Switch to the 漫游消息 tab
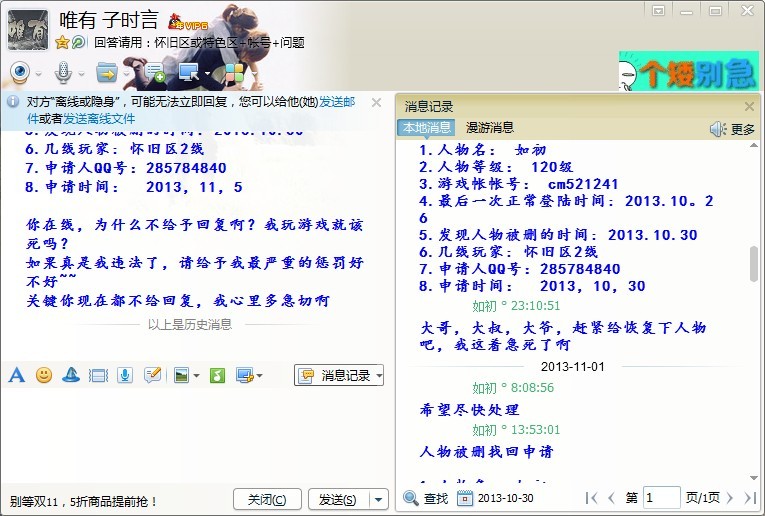This screenshot has height=516, width=765. [x=489, y=128]
